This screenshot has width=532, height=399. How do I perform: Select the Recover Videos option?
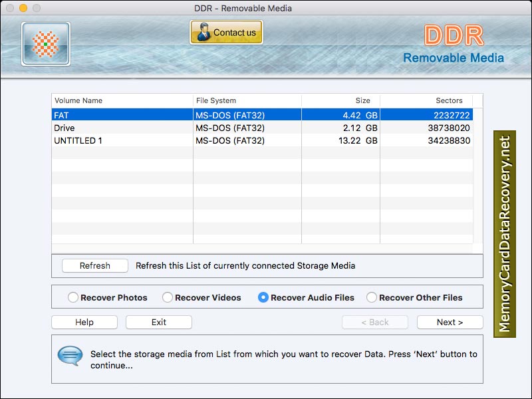[x=168, y=298]
